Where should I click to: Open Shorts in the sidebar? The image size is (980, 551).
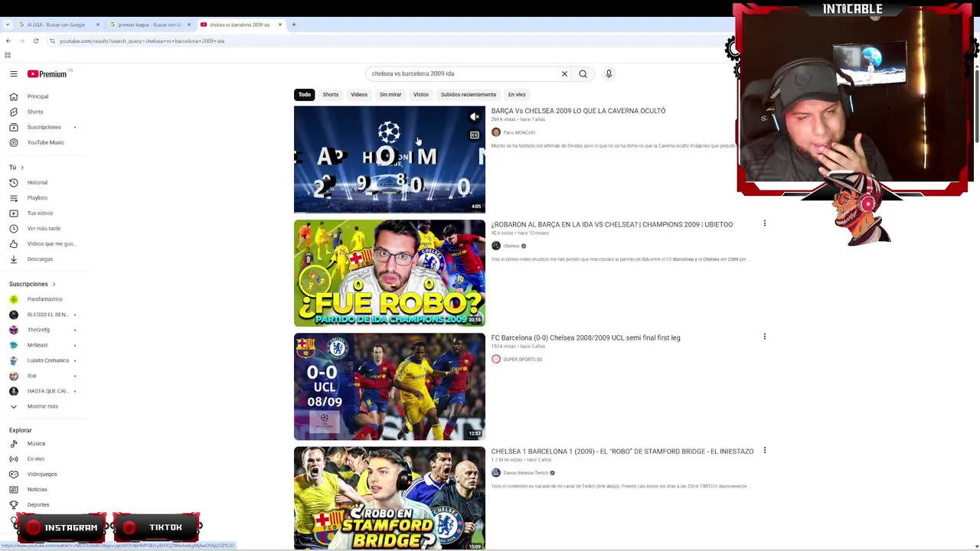tap(35, 112)
